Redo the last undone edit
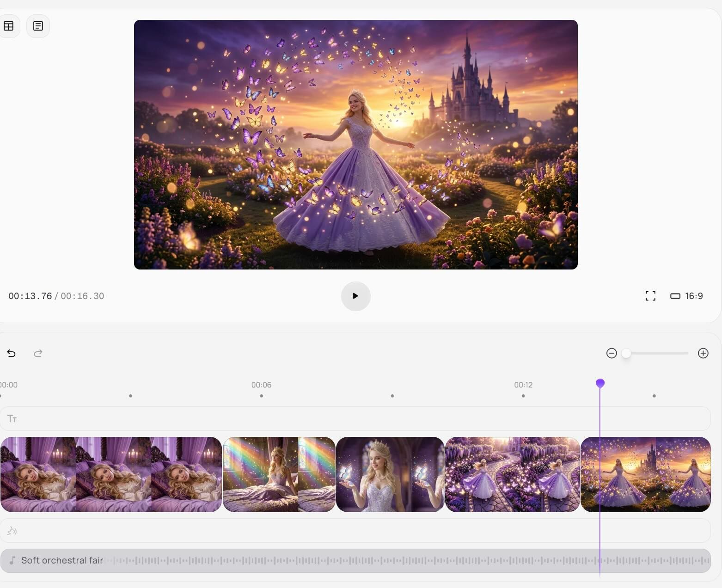722x588 pixels. tap(38, 353)
